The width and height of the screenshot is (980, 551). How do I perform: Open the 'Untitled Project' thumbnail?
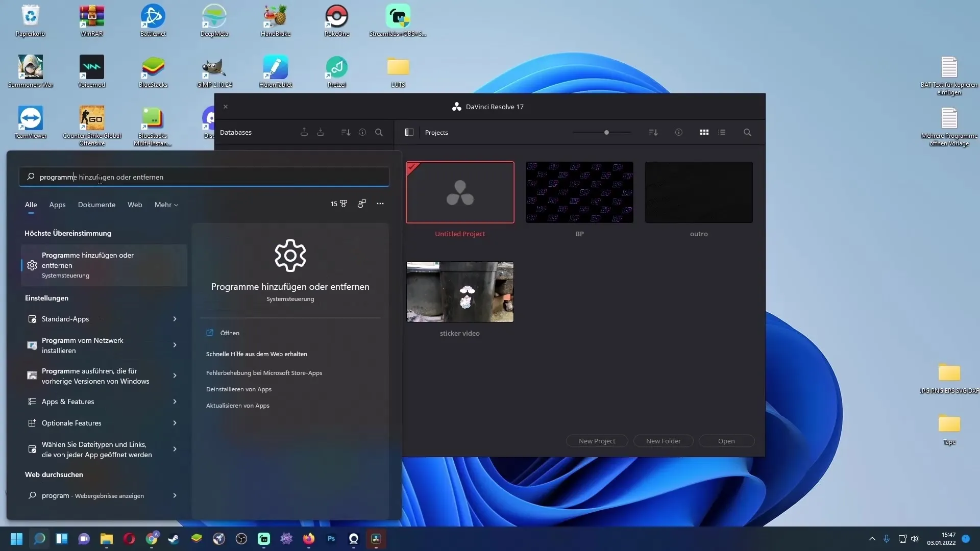coord(460,192)
